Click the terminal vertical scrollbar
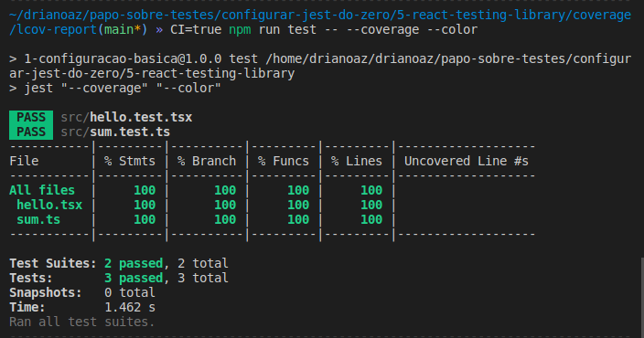 click(642, 298)
